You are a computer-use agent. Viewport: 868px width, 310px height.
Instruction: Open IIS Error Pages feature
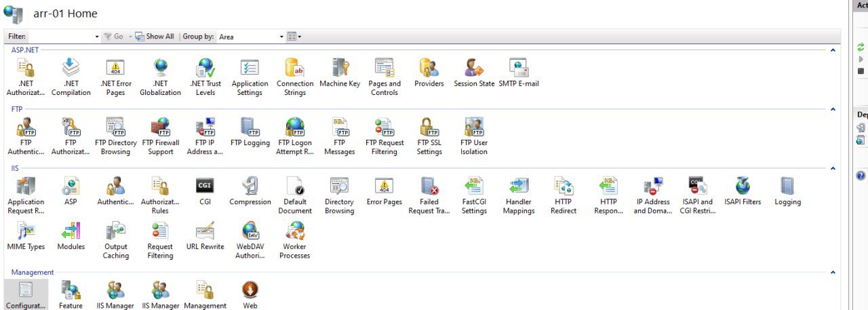384,191
